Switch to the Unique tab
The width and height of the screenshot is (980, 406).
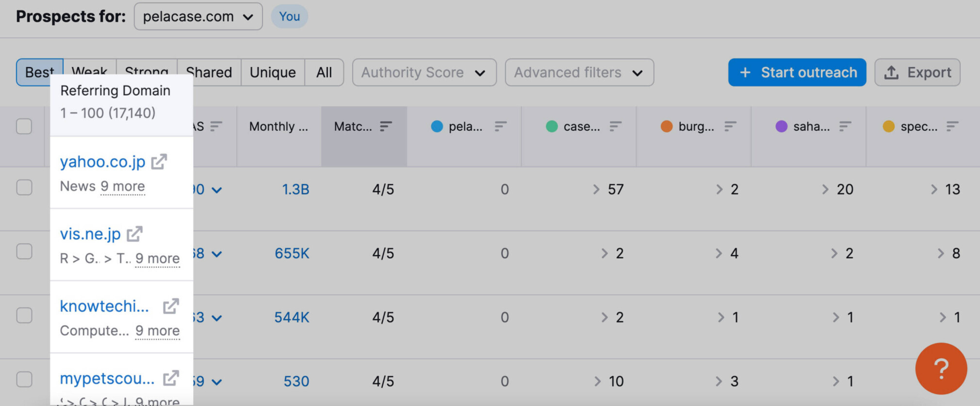273,72
